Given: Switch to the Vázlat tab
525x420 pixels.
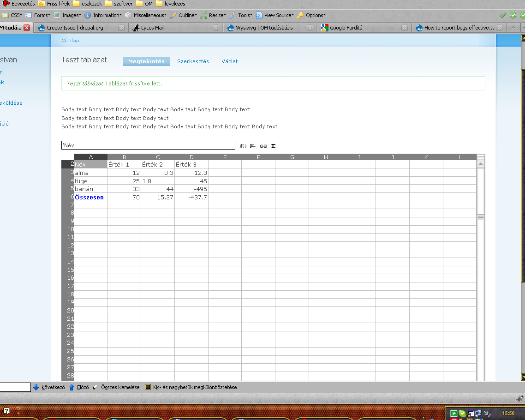Looking at the screenshot, I should (x=229, y=61).
